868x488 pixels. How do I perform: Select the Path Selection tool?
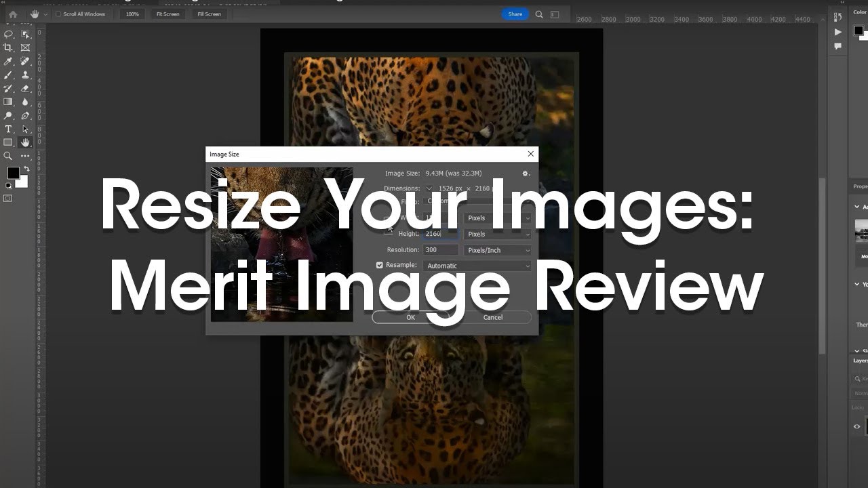(25, 129)
